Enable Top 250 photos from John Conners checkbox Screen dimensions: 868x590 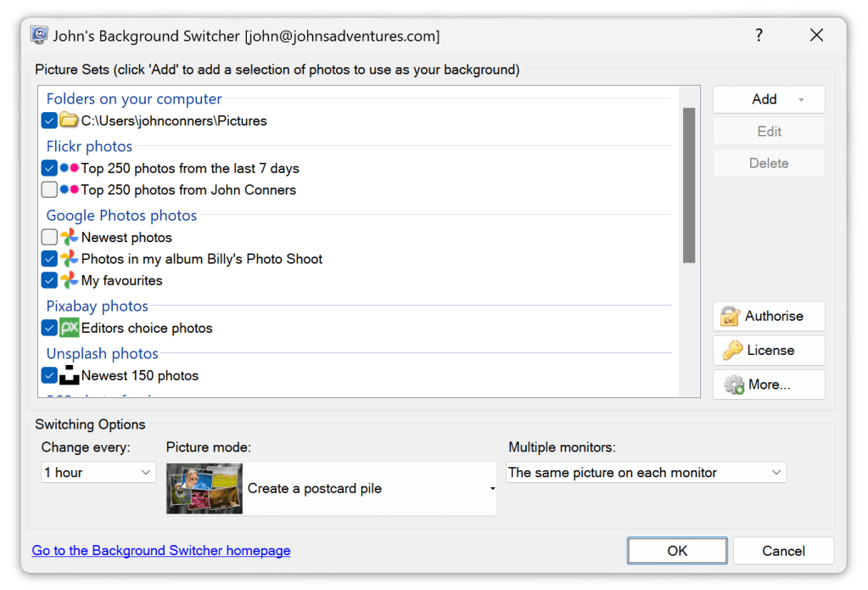(x=49, y=189)
